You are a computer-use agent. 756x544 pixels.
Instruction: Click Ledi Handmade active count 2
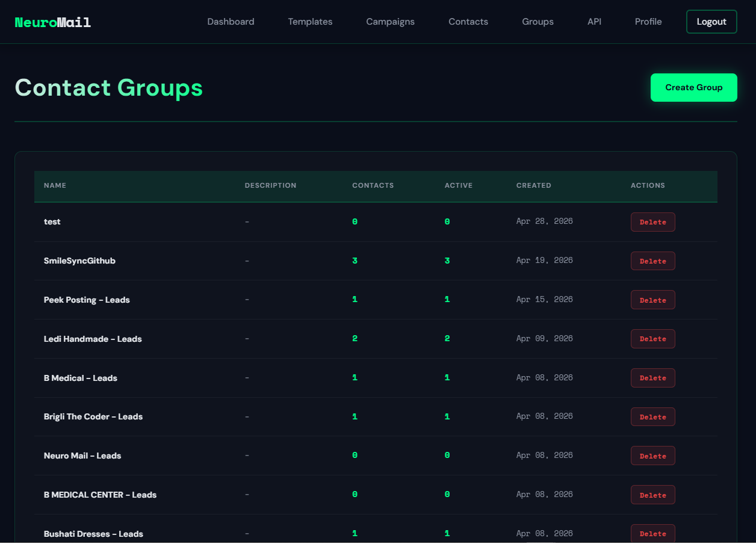tap(447, 339)
